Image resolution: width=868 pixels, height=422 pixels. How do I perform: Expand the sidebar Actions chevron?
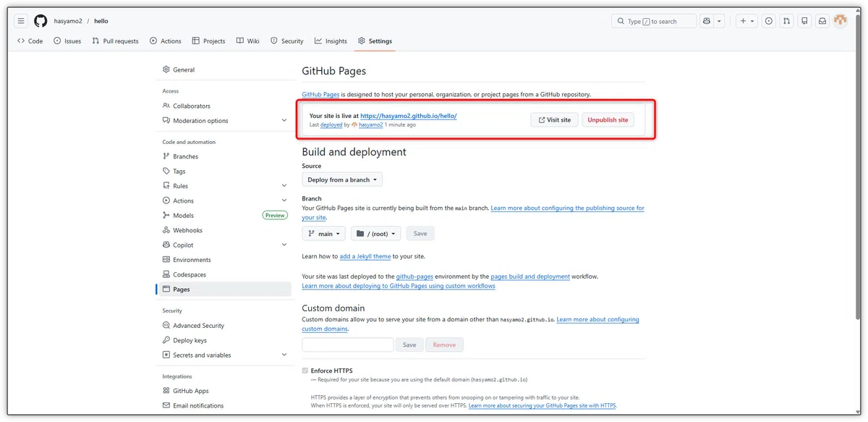[x=284, y=201]
